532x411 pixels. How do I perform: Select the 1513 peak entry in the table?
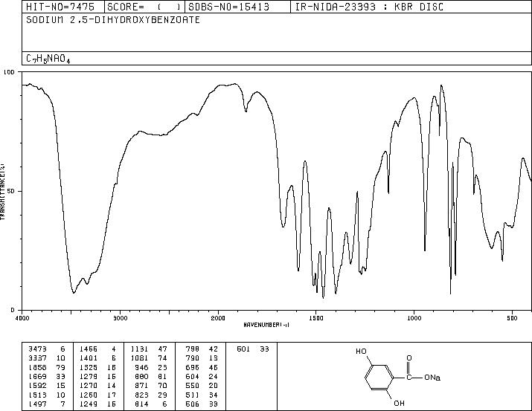click(47, 395)
